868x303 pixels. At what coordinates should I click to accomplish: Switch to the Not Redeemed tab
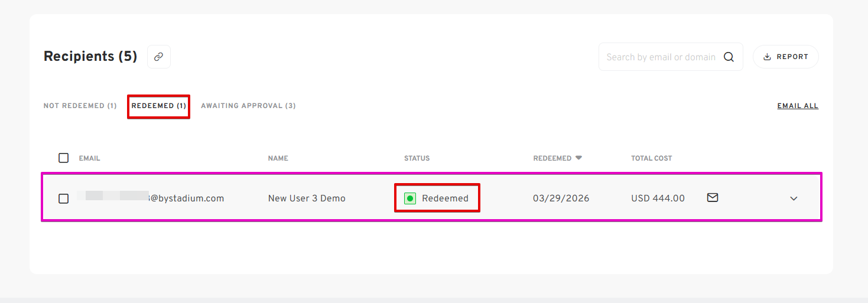[x=80, y=106]
